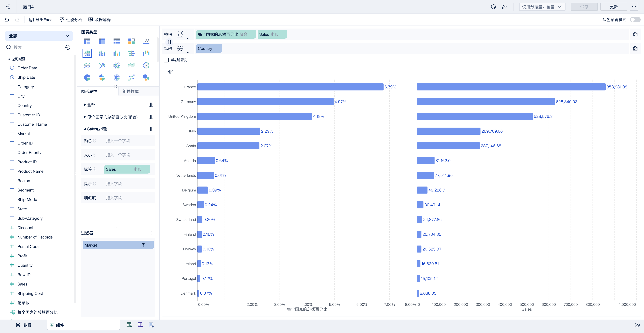Click the add component icon in bottom bar
Screen dimensions: 644x333
[129, 325]
